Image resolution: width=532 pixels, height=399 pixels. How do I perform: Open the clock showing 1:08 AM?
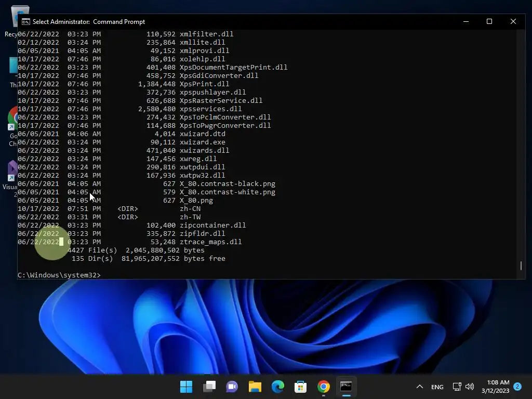495,387
